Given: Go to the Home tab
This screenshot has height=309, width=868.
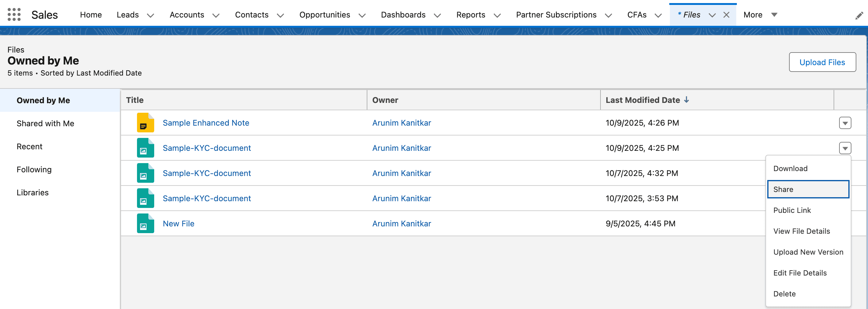Looking at the screenshot, I should point(91,15).
